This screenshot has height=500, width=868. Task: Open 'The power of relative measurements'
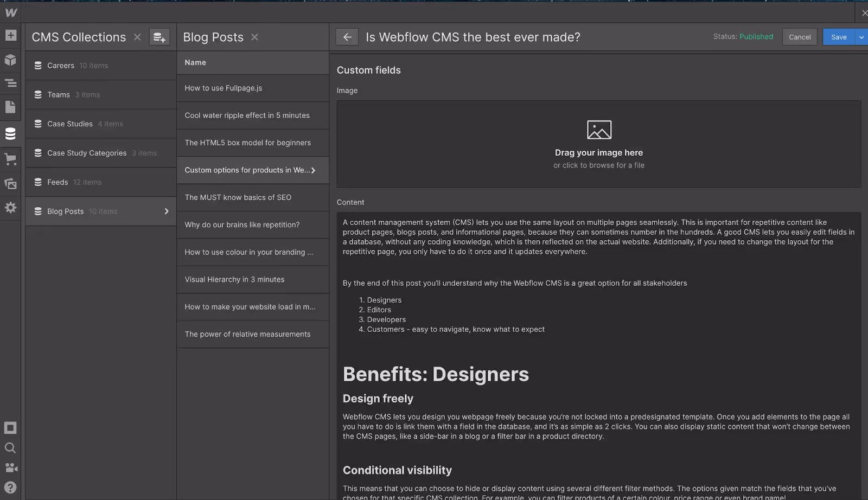(253, 334)
